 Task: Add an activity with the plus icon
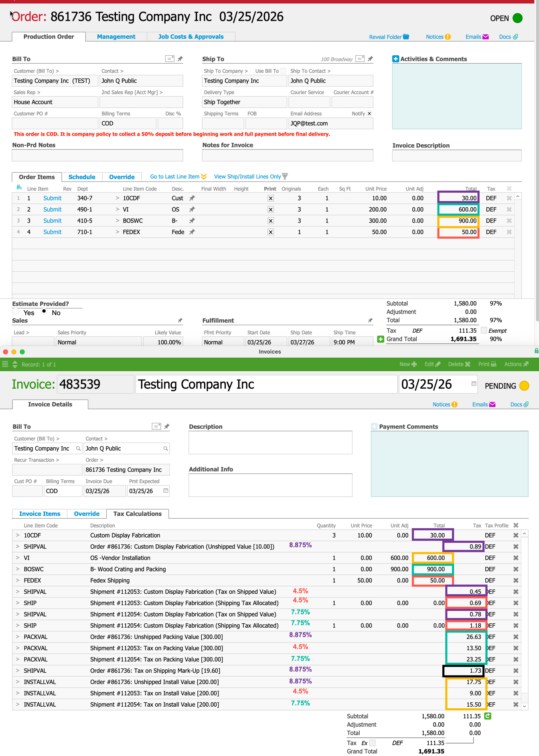pos(395,59)
